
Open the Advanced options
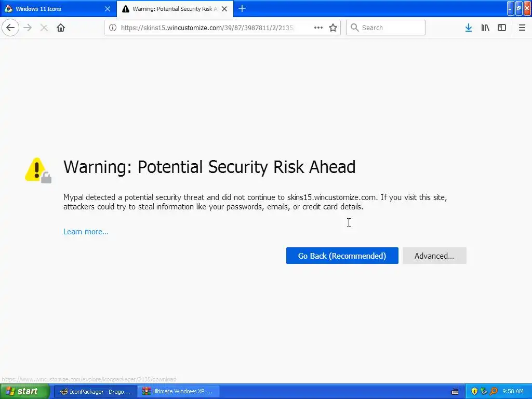(434, 256)
